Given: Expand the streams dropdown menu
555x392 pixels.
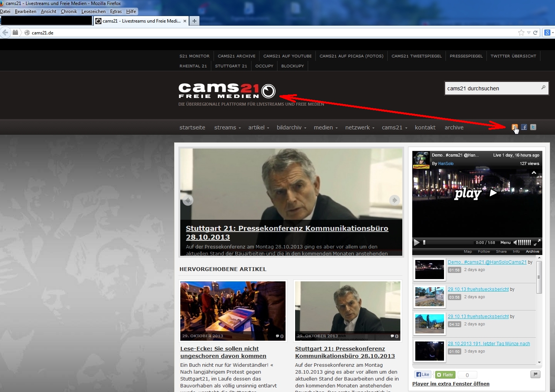Looking at the screenshot, I should tap(227, 127).
